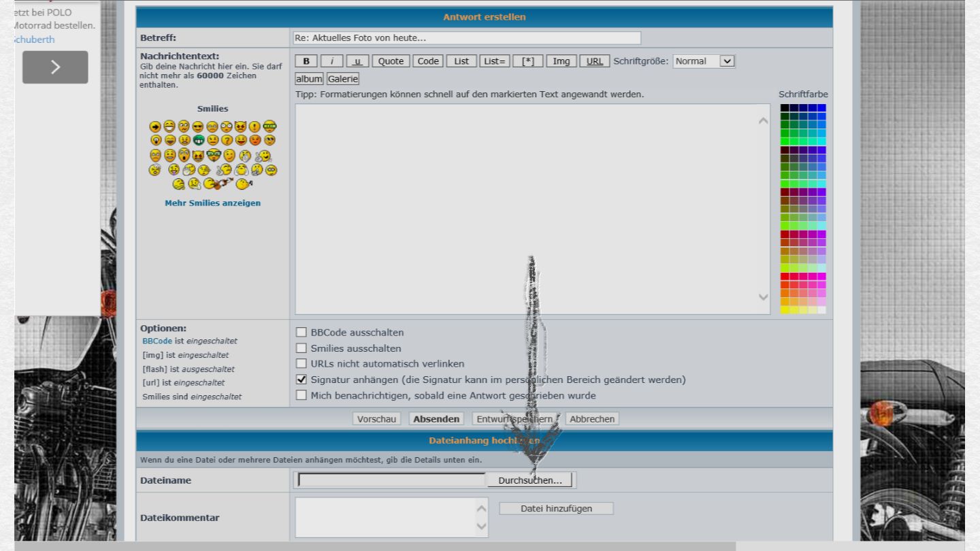Open the Schriftgröße dropdown set to Normal

pos(704,61)
